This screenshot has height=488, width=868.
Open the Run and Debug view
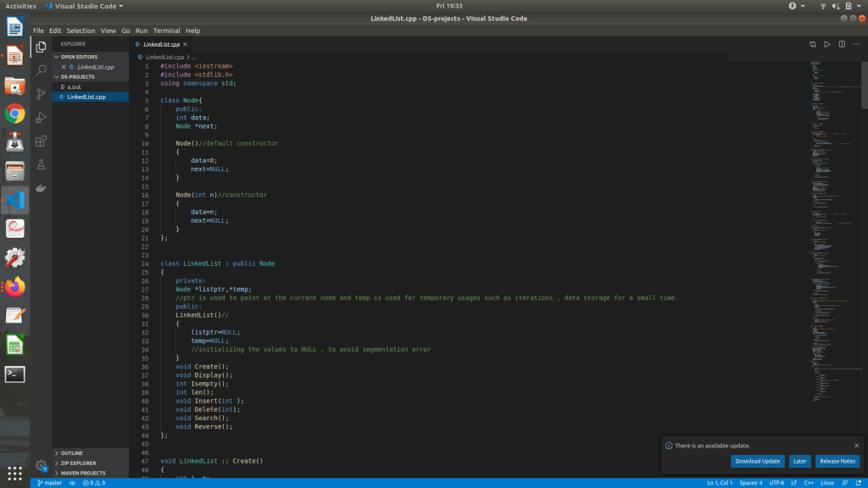coord(41,118)
